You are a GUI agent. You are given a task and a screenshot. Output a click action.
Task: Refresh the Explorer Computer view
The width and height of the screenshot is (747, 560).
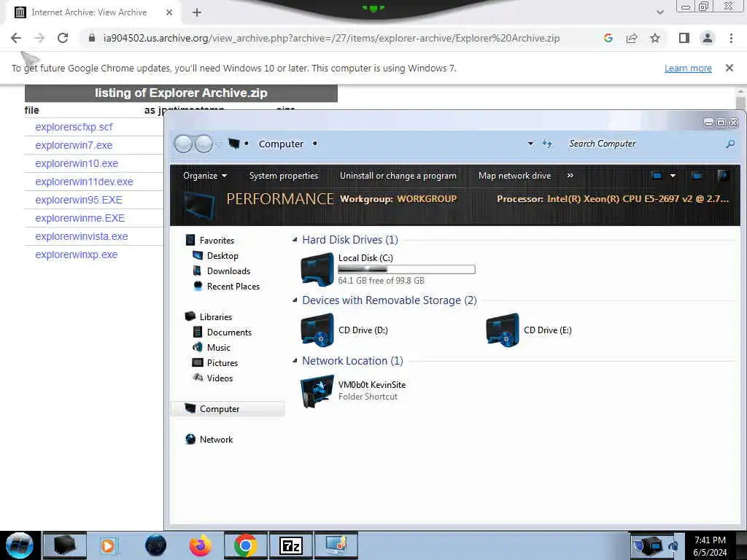[547, 144]
